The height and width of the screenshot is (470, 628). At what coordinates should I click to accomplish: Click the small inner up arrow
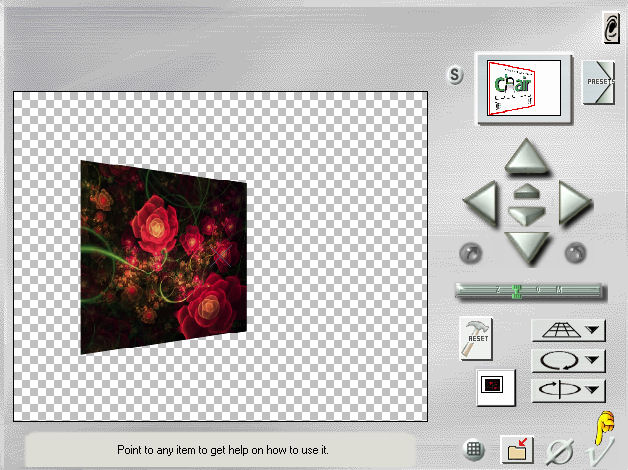tap(526, 191)
